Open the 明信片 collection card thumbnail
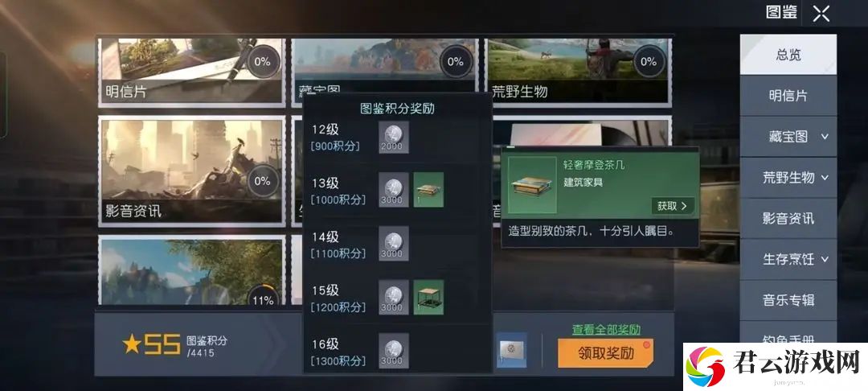The width and height of the screenshot is (868, 391). pos(192,71)
